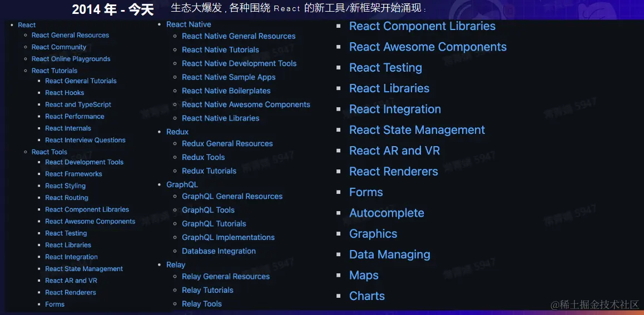Select the React Tutorials section link
This screenshot has height=315, width=644.
54,71
